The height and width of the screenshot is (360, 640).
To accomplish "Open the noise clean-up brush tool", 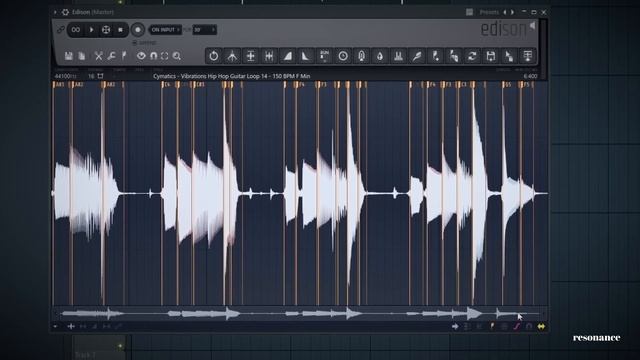I will [x=417, y=56].
